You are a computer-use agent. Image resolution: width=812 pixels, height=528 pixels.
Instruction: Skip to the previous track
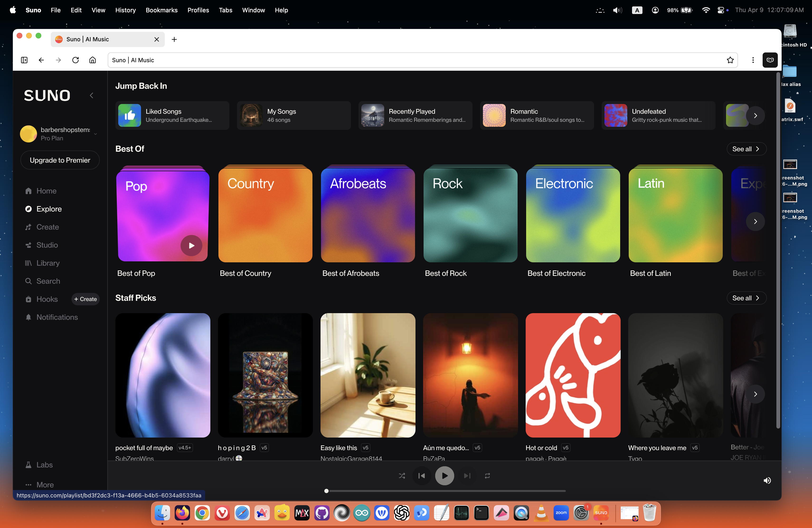click(422, 476)
